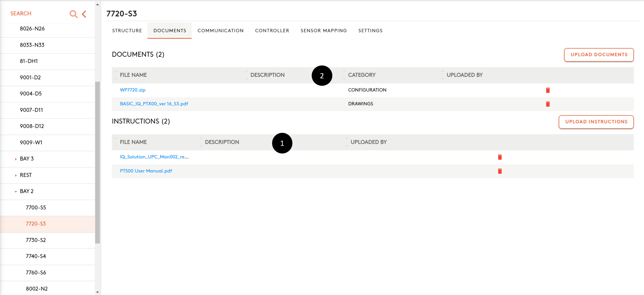Image resolution: width=644 pixels, height=295 pixels.
Task: Open the Sensor Mapping tab
Action: point(323,31)
